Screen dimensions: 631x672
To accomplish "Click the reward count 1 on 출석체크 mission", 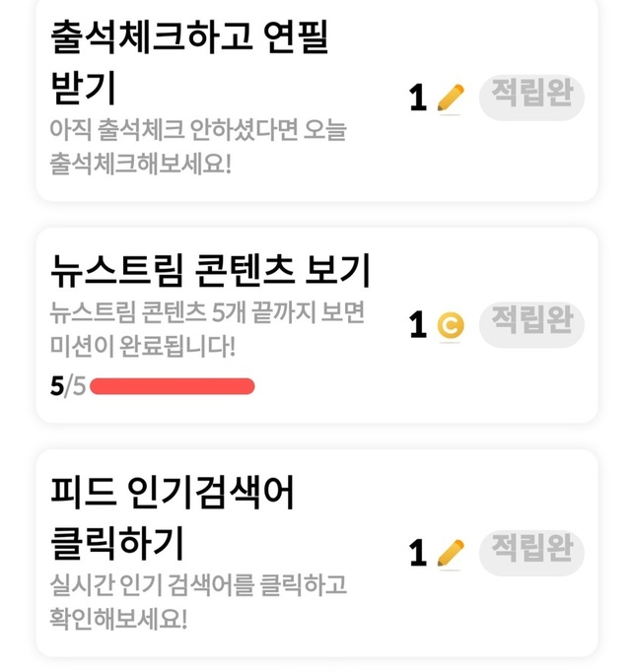I will pos(418,99).
